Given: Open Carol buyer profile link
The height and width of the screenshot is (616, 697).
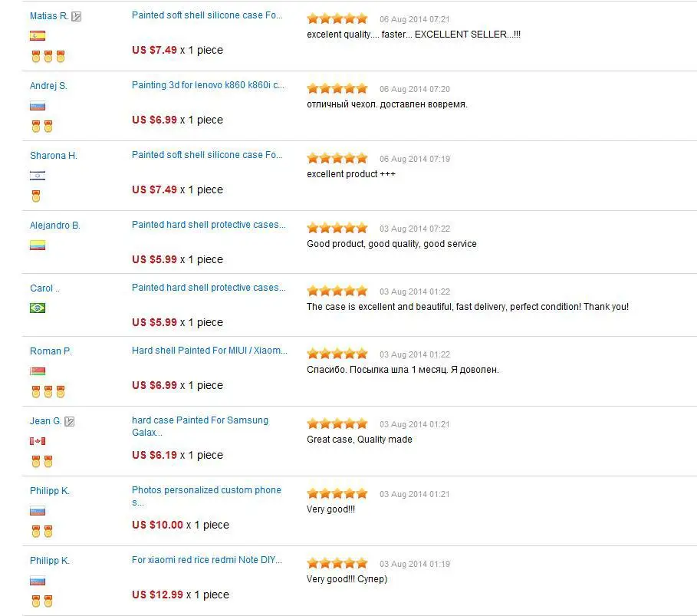Looking at the screenshot, I should point(44,288).
